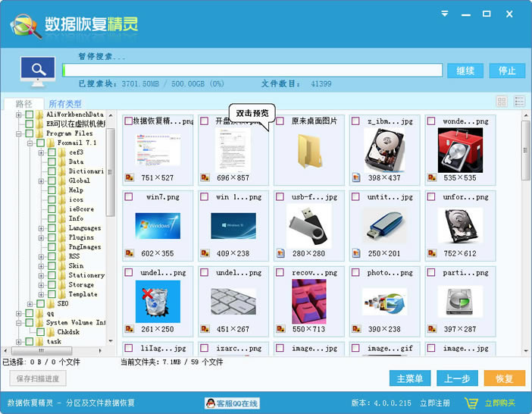Select the 原来桌面图片 folder thumbnail
The width and height of the screenshot is (532, 414).
(309, 151)
